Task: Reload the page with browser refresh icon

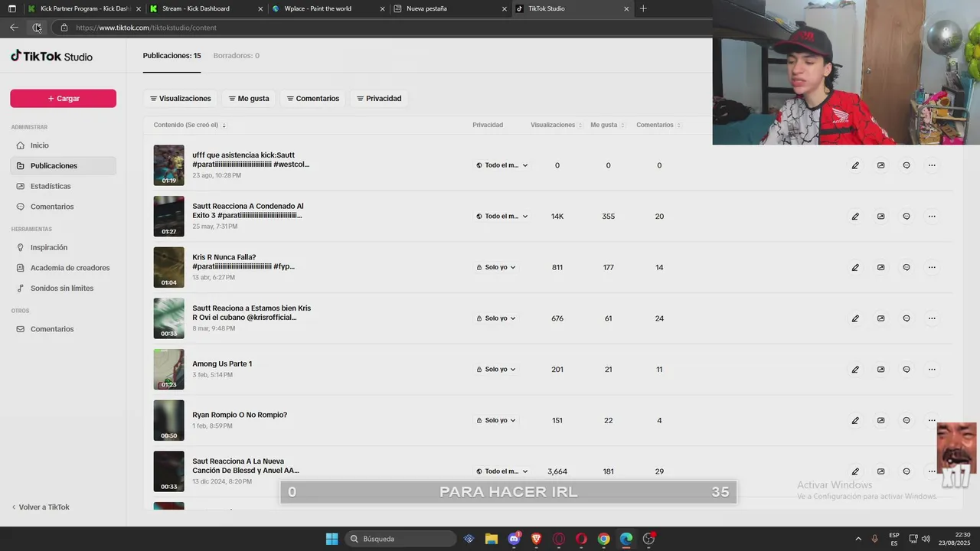Action: (37, 28)
